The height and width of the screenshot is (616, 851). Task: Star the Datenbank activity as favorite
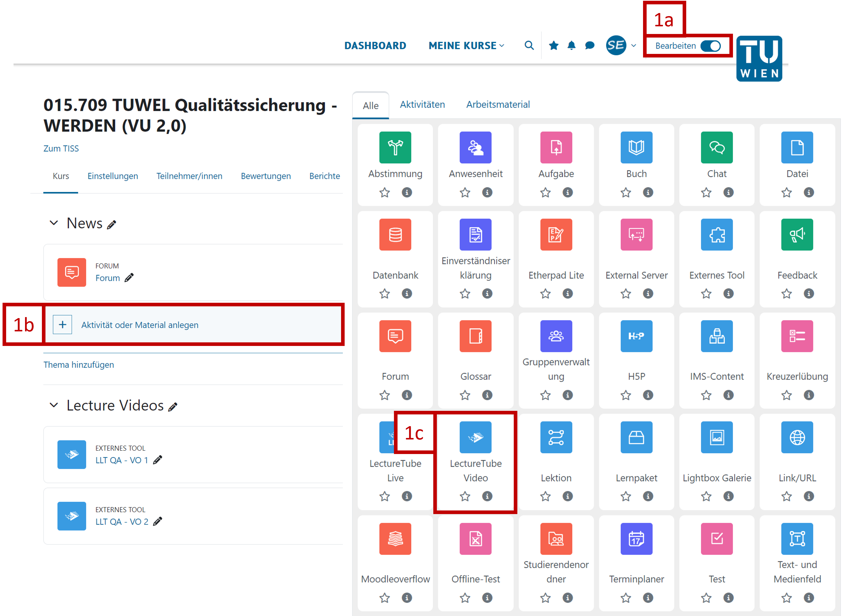click(384, 294)
